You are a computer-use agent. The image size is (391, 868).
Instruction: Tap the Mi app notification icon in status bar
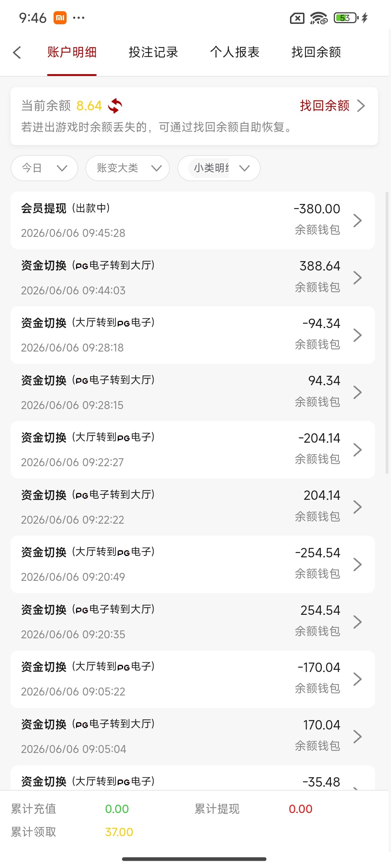coord(60,18)
